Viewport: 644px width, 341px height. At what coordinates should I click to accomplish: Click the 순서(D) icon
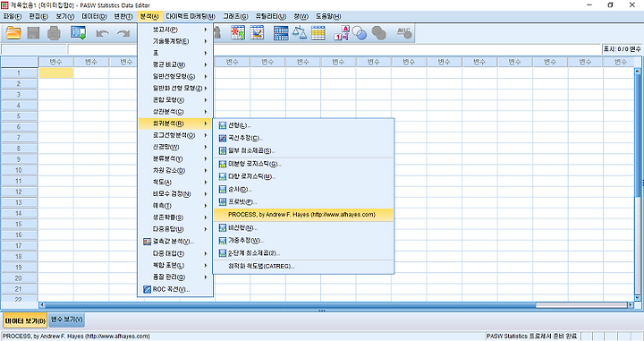tap(223, 190)
